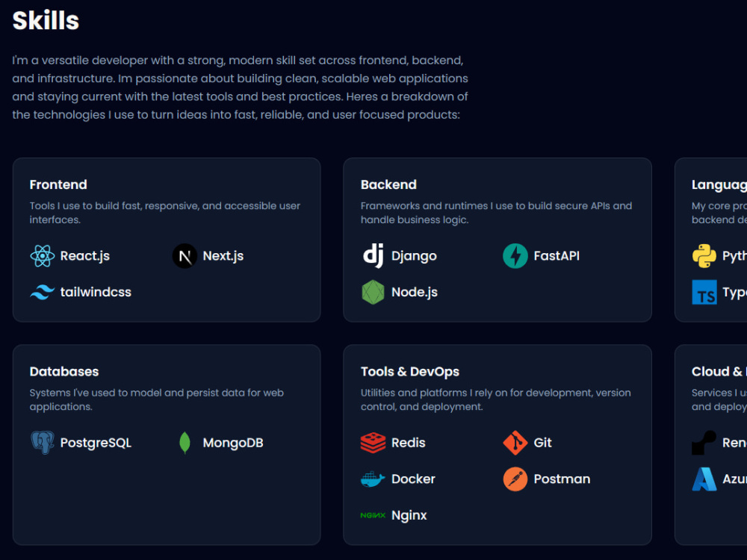Select the Python snake icon
The height and width of the screenshot is (560, 747).
[704, 256]
